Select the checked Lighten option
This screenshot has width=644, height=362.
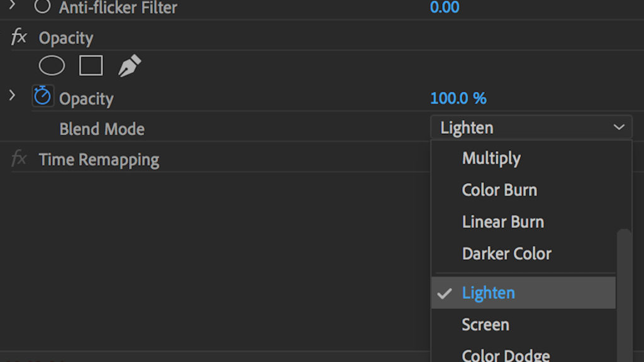(489, 293)
